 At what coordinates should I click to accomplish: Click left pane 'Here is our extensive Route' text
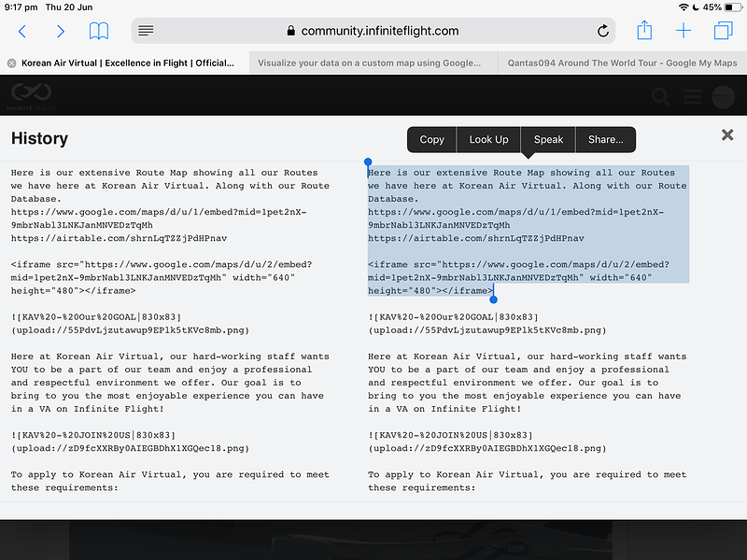click(170, 186)
